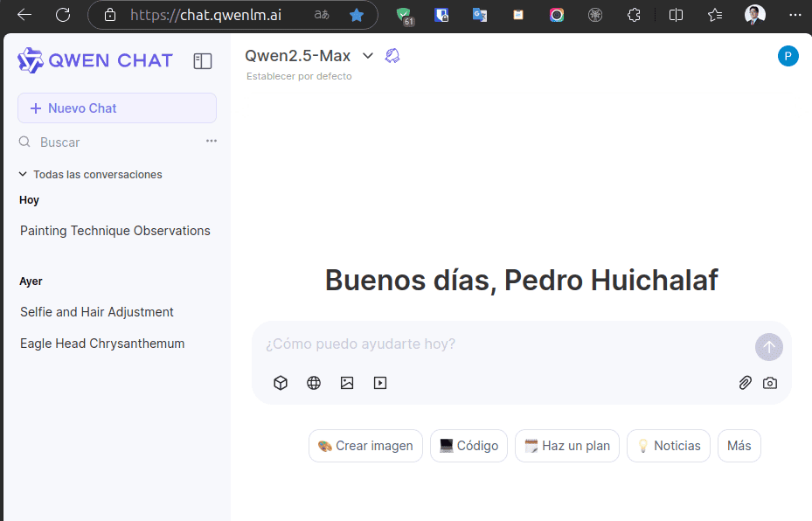
Task: Select the Código suggestion
Action: click(x=468, y=446)
